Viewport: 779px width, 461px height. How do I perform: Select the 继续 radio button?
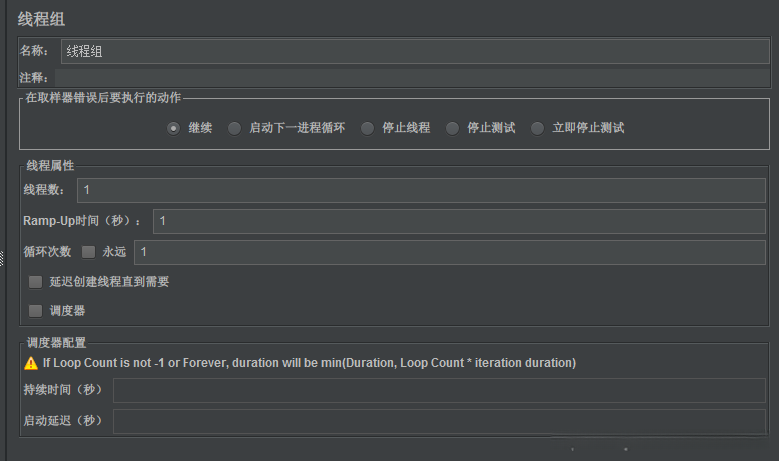[x=174, y=128]
